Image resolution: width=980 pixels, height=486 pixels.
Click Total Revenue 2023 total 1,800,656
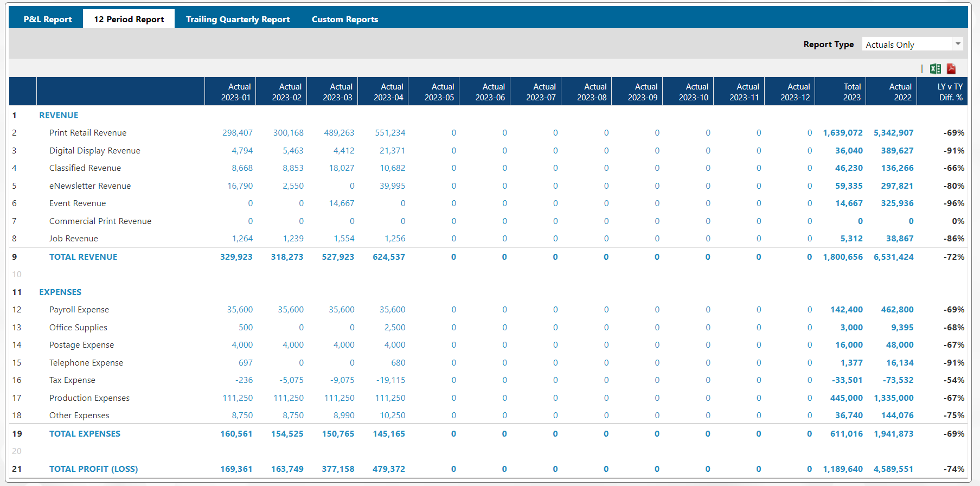(x=843, y=257)
